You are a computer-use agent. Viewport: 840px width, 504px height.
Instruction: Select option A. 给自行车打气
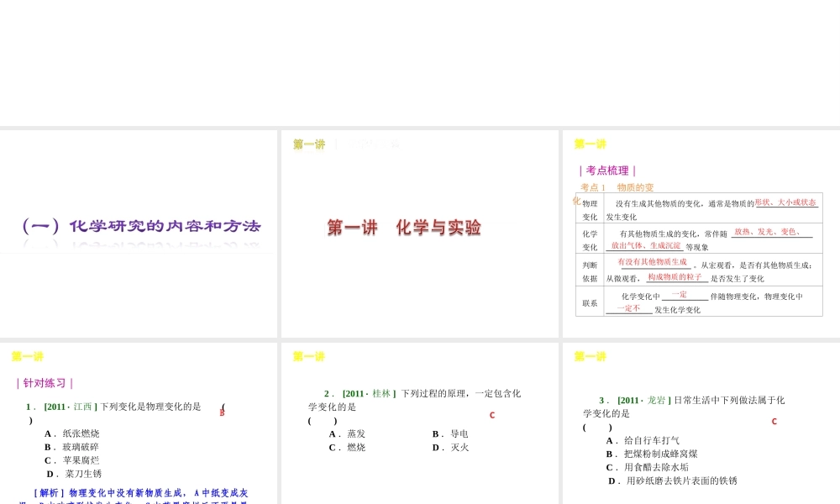(643, 441)
